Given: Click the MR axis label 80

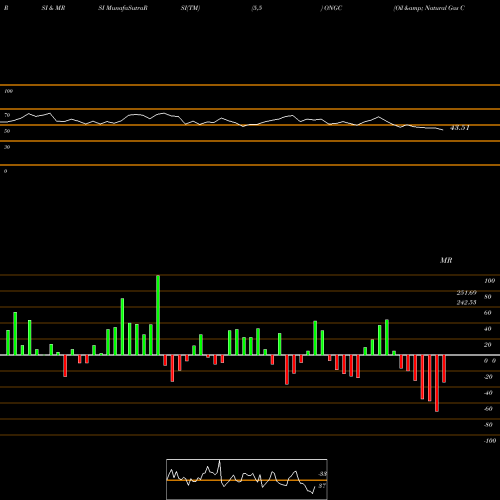Looking at the screenshot, I should tap(488, 297).
